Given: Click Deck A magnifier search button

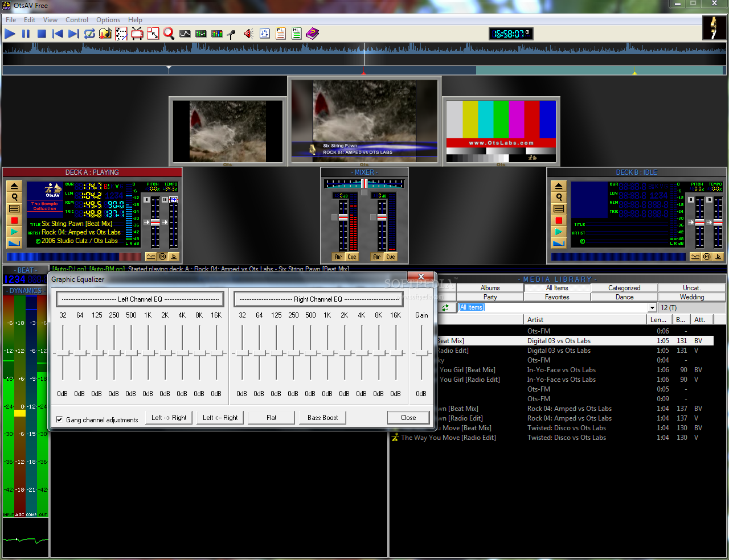Looking at the screenshot, I should (14, 197).
